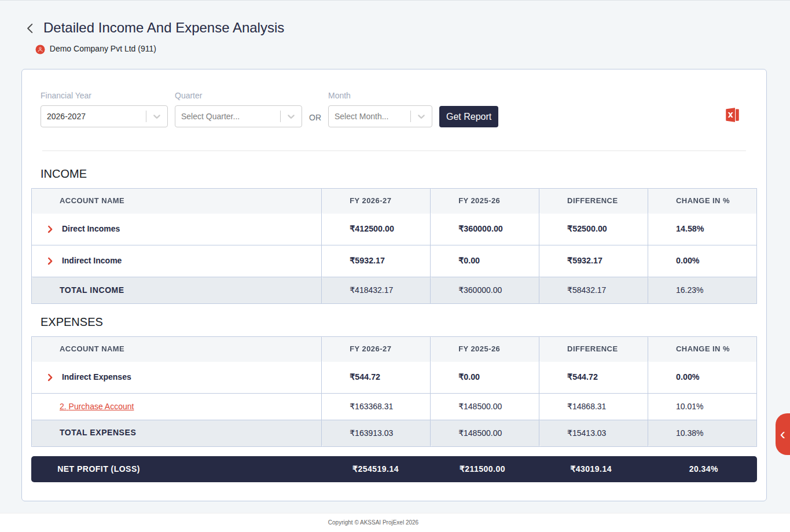Viewport: 790px width, 532px height.
Task: Select Purchase Account amount ₹163368.31
Action: (x=371, y=406)
